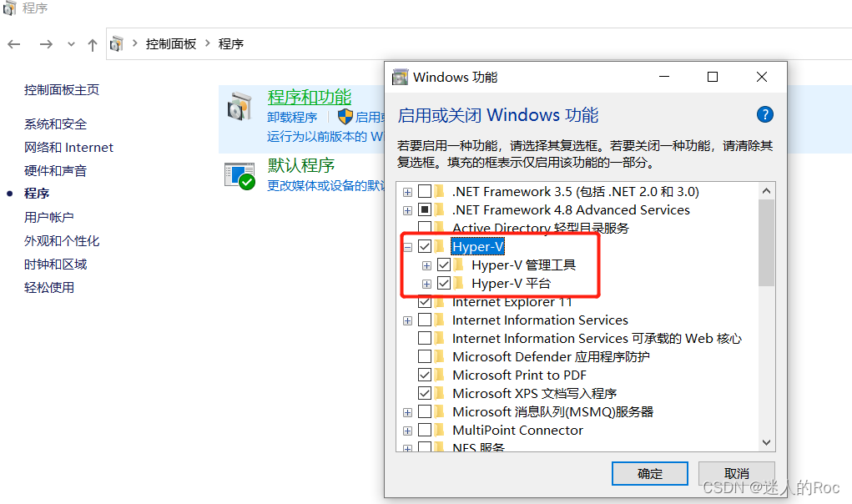Confirm with the 确定 button
Screen dimensions: 852x504
[x=650, y=474]
